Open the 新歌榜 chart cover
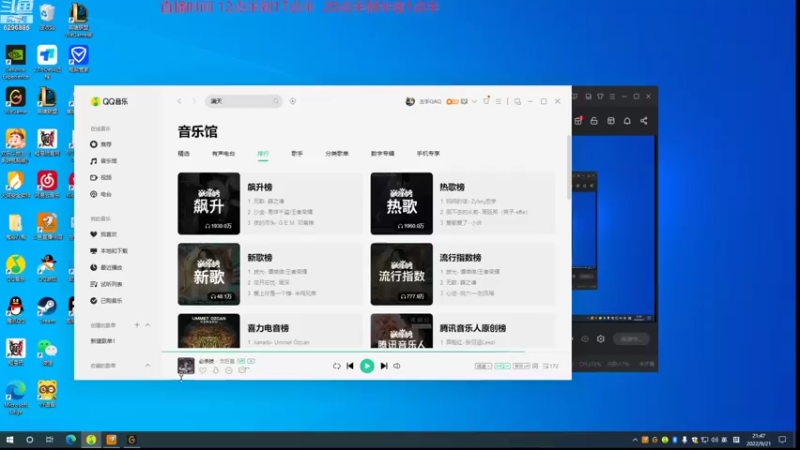 pyautogui.click(x=209, y=274)
